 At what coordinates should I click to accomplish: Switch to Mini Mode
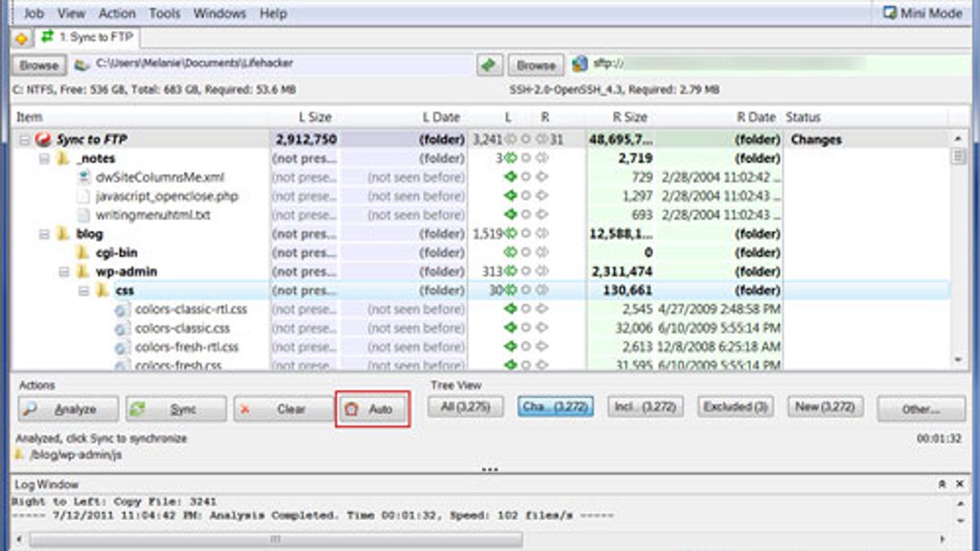tap(924, 13)
